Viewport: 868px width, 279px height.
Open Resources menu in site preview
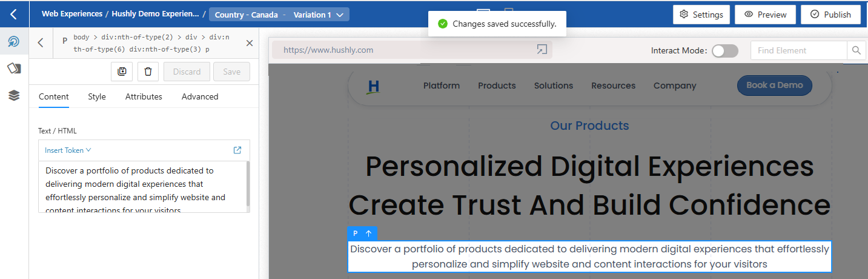(x=614, y=86)
